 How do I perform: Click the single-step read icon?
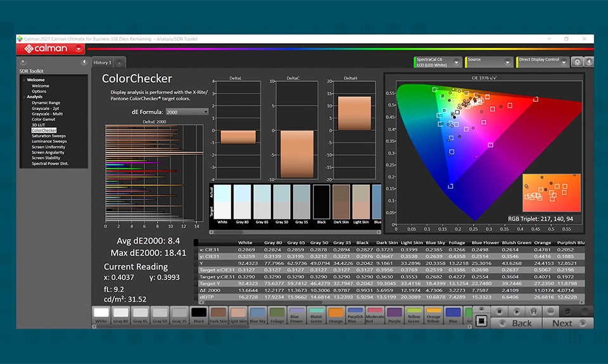coord(516,311)
